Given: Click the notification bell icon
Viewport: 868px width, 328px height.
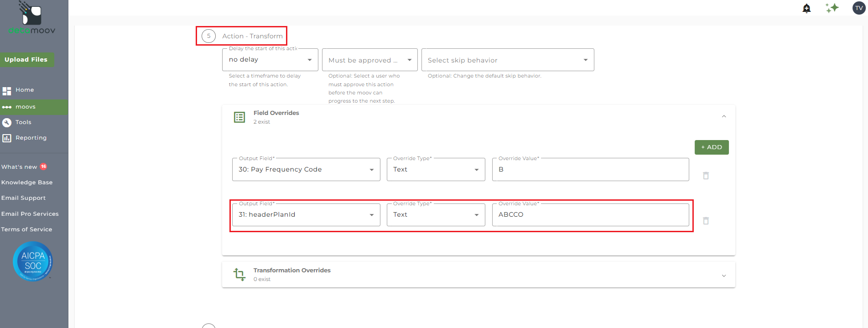Looking at the screenshot, I should [806, 8].
